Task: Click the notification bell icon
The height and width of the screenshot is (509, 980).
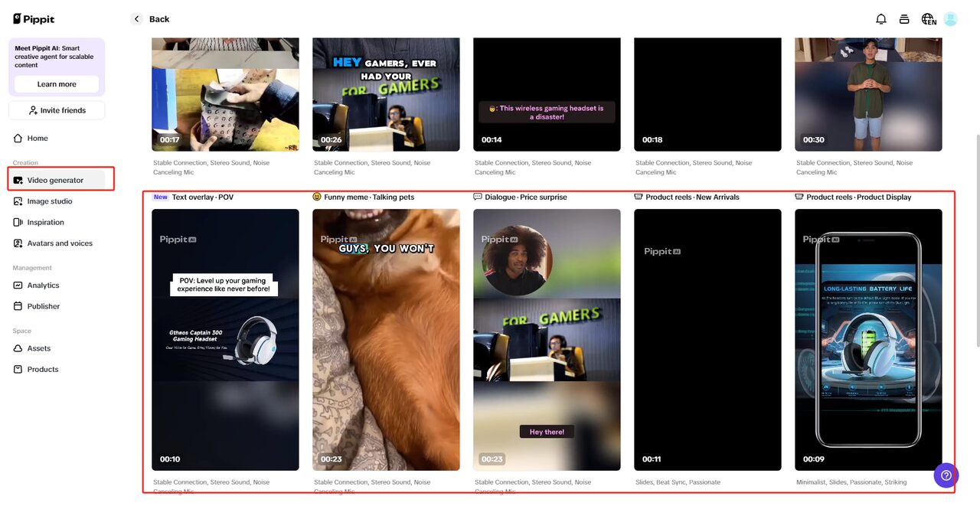Action: [881, 19]
